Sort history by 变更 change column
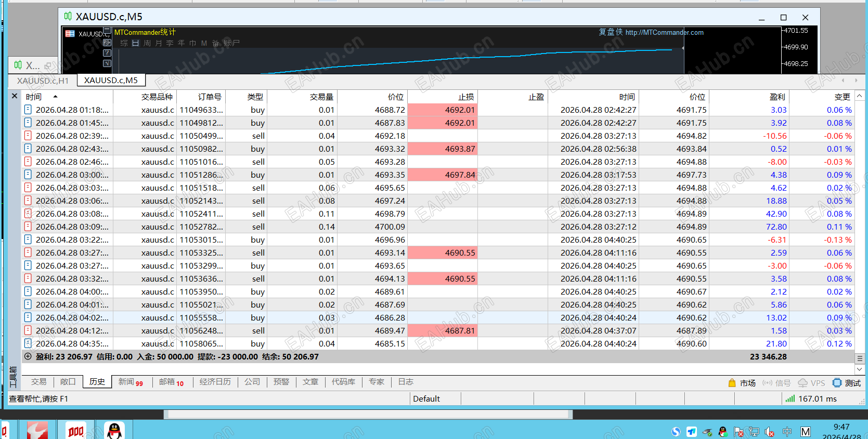Viewport: 868px width, 439px height. [822, 97]
